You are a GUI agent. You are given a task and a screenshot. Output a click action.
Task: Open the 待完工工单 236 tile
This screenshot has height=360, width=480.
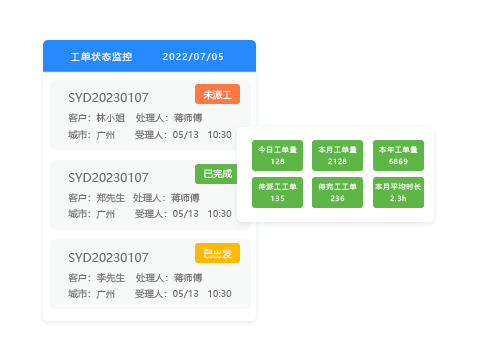tap(337, 192)
